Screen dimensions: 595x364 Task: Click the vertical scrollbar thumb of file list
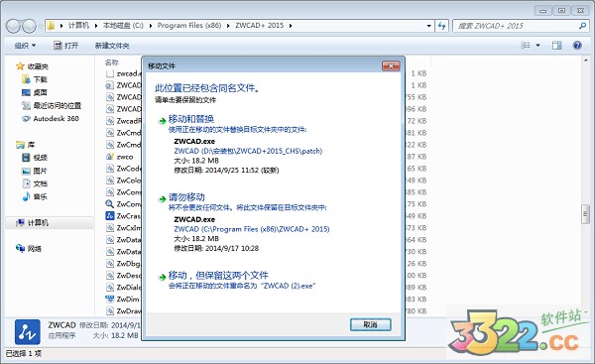click(x=585, y=214)
